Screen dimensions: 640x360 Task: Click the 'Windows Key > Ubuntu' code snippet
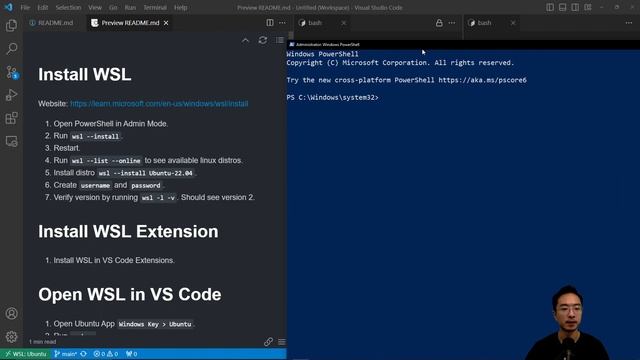pos(155,324)
